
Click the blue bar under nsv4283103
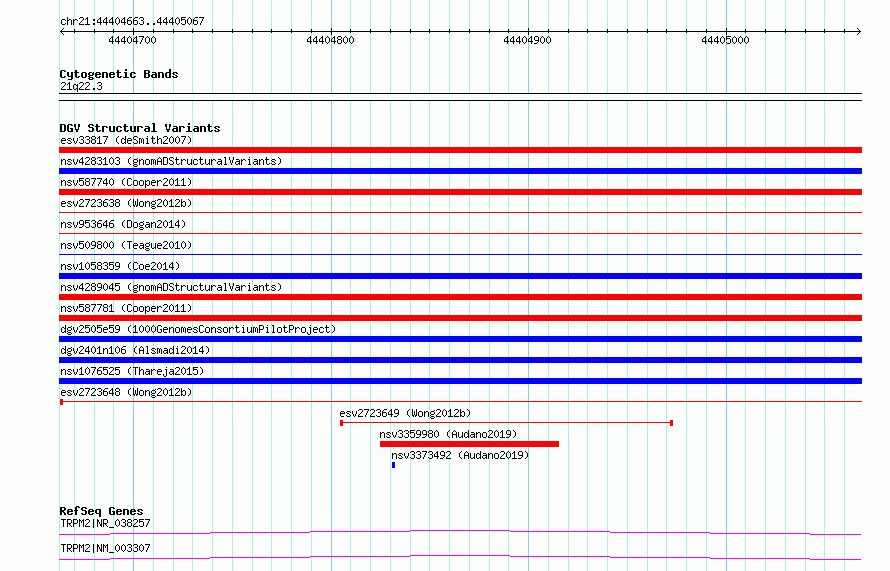(460, 171)
